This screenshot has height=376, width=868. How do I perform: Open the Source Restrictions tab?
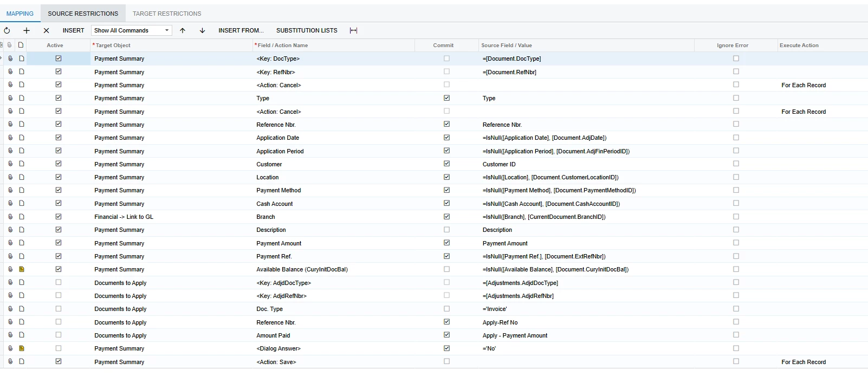83,14
